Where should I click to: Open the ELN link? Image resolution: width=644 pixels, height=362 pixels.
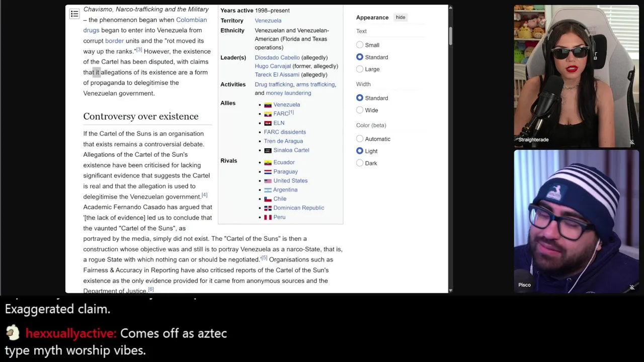pyautogui.click(x=279, y=123)
